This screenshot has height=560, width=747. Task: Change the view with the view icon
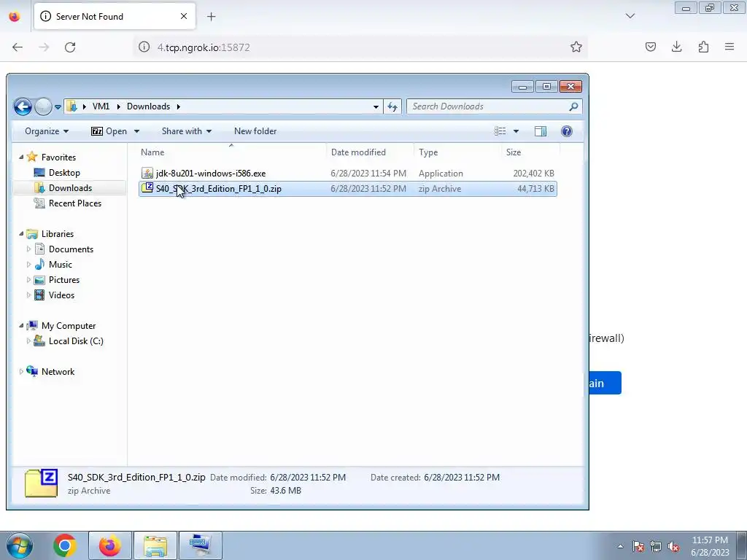(500, 131)
